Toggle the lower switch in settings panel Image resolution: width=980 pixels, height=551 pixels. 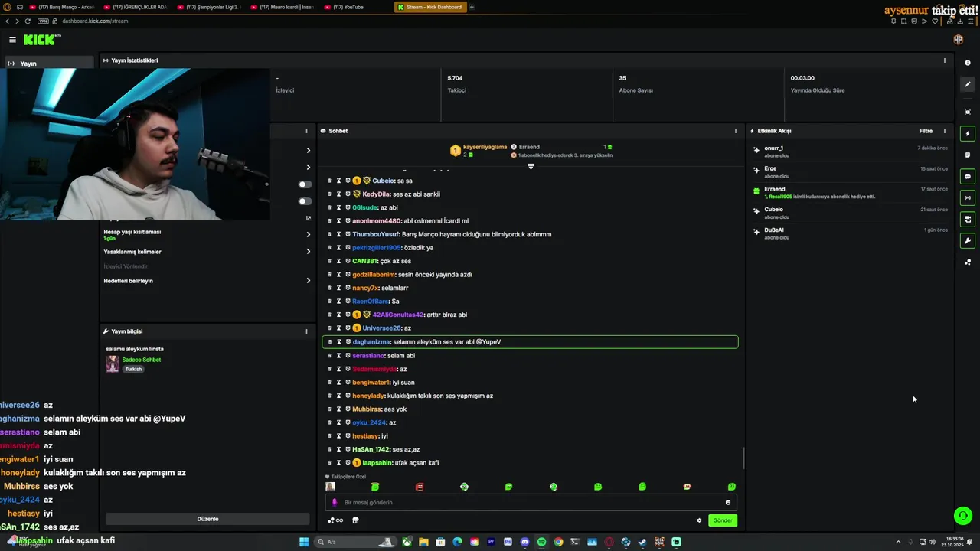[x=305, y=201]
